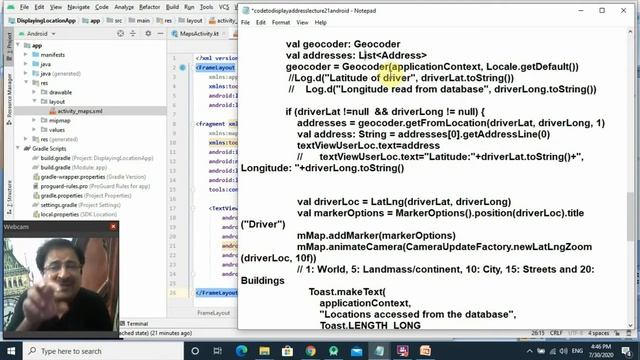Open the Notepad File menu

(x=245, y=22)
